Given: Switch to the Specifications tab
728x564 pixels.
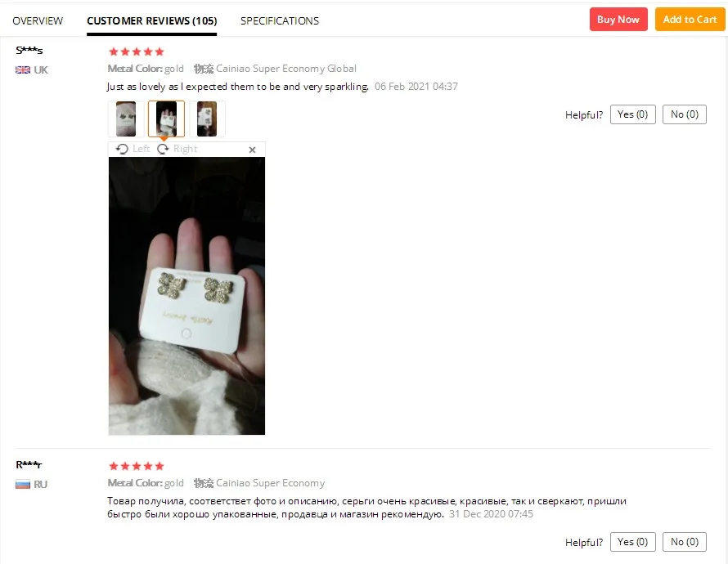Looking at the screenshot, I should click(280, 21).
